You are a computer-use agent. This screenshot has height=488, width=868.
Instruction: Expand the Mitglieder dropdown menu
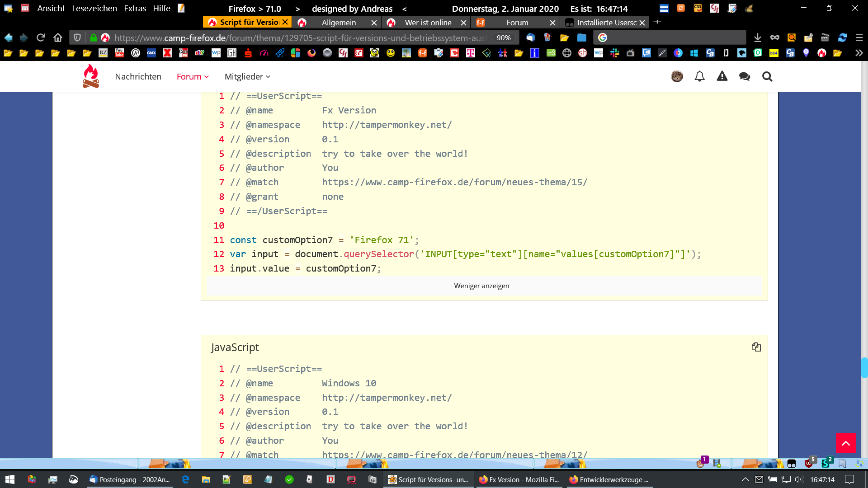tap(247, 76)
